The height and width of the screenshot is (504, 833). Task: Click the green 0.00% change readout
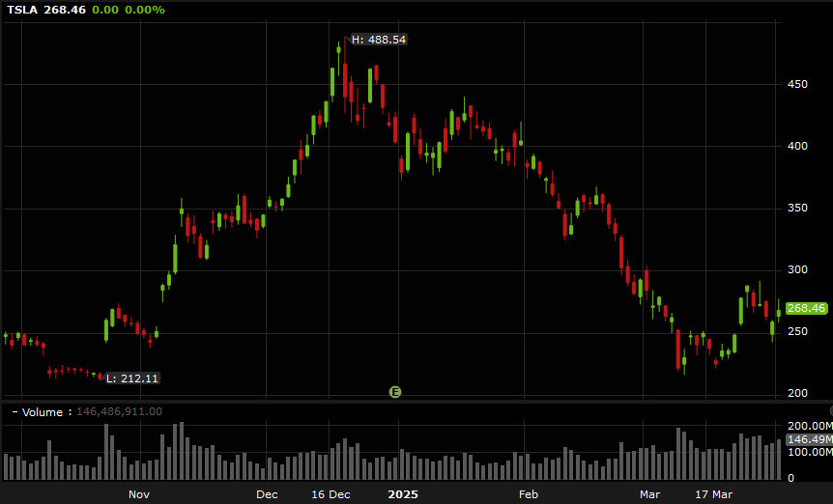[x=145, y=10]
